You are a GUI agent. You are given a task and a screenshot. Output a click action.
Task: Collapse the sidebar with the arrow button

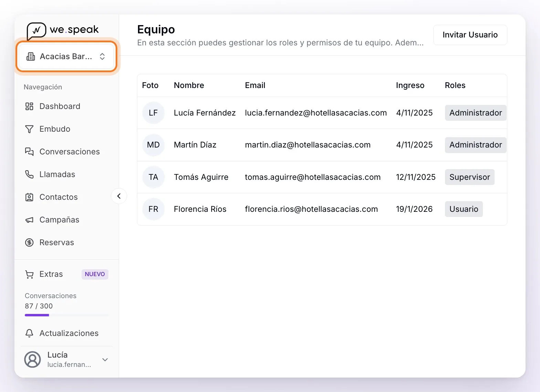pos(119,196)
